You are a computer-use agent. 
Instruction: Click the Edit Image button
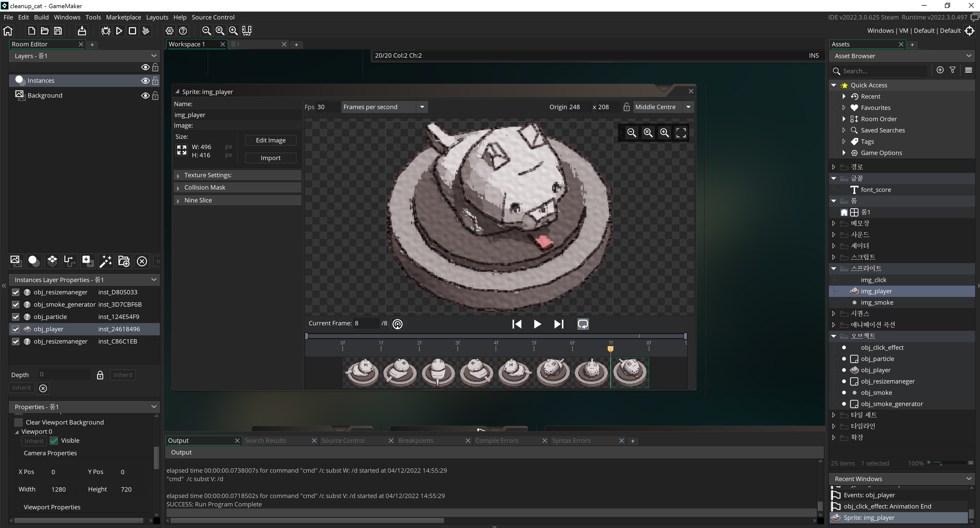(271, 140)
